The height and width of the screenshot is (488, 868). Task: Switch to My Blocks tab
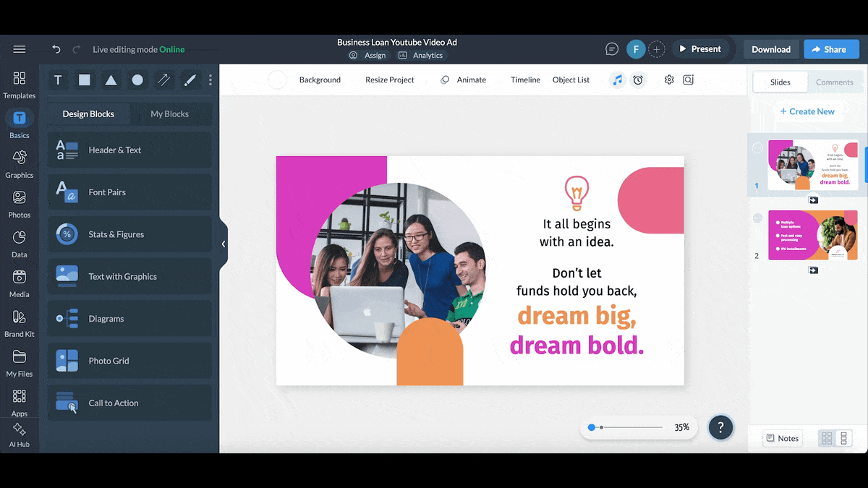coord(169,114)
